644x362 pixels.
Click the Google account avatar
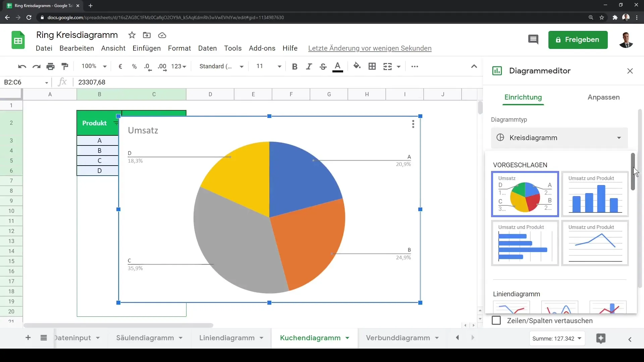pyautogui.click(x=626, y=40)
